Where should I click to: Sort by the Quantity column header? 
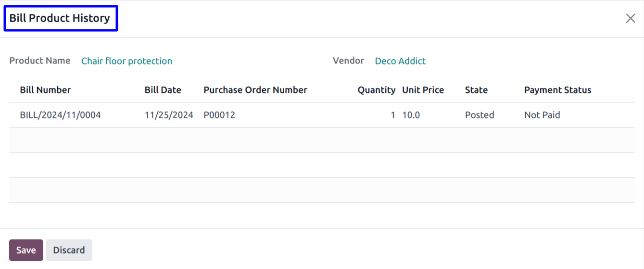[376, 90]
